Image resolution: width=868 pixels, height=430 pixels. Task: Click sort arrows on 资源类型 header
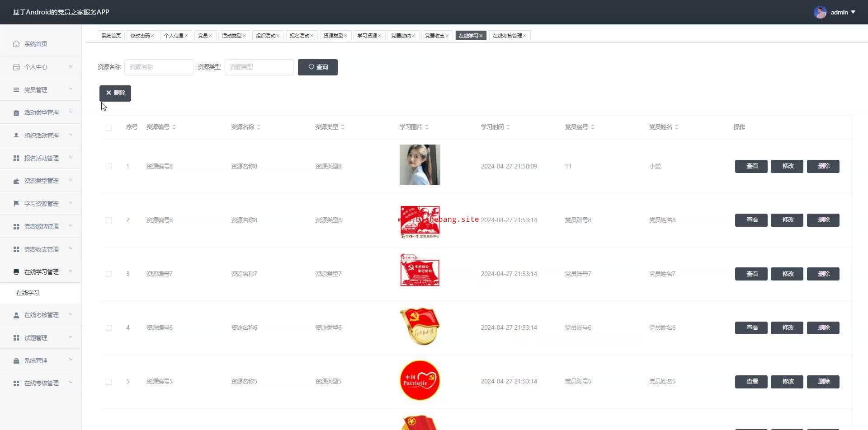coord(343,127)
